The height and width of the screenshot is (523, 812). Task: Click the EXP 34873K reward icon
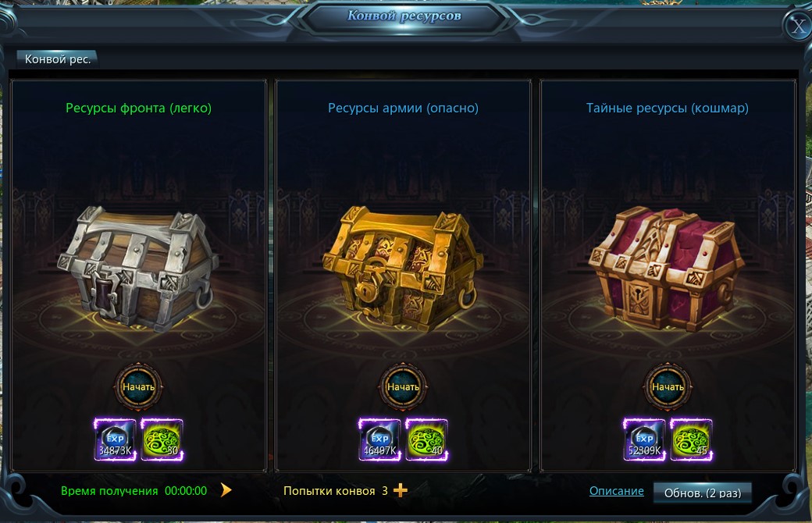coord(115,439)
